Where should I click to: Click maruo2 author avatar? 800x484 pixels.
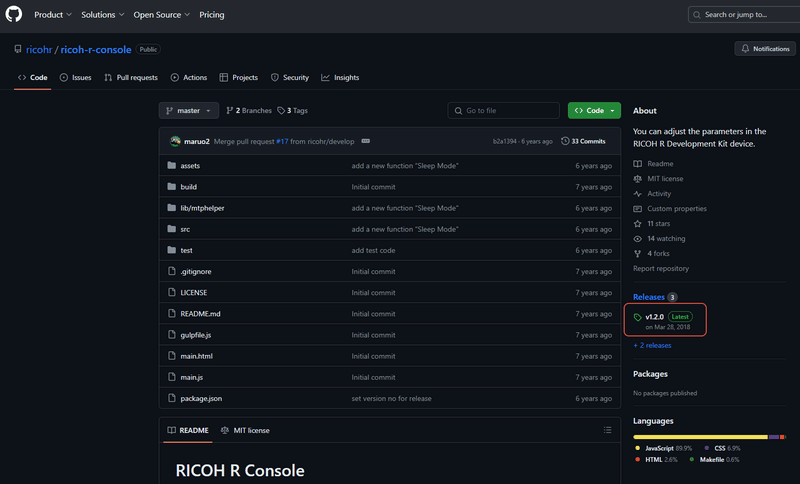175,141
